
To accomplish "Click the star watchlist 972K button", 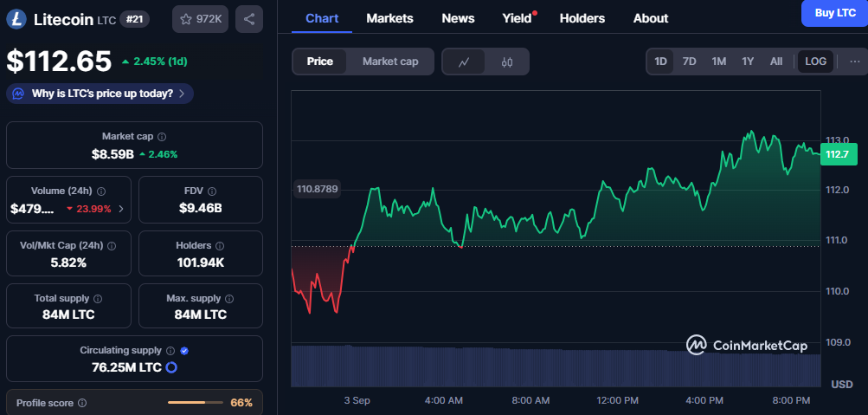I will 200,19.
